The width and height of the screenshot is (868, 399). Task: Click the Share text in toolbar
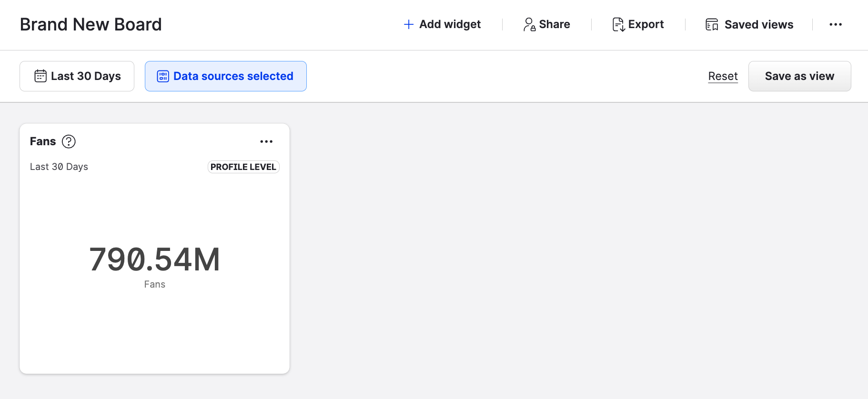(554, 24)
